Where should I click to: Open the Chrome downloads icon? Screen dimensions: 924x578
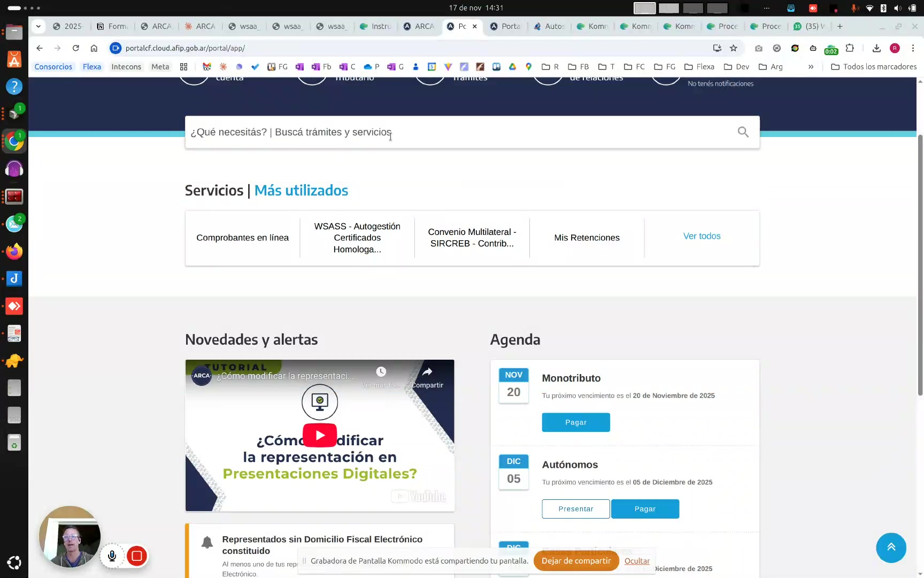coord(876,48)
